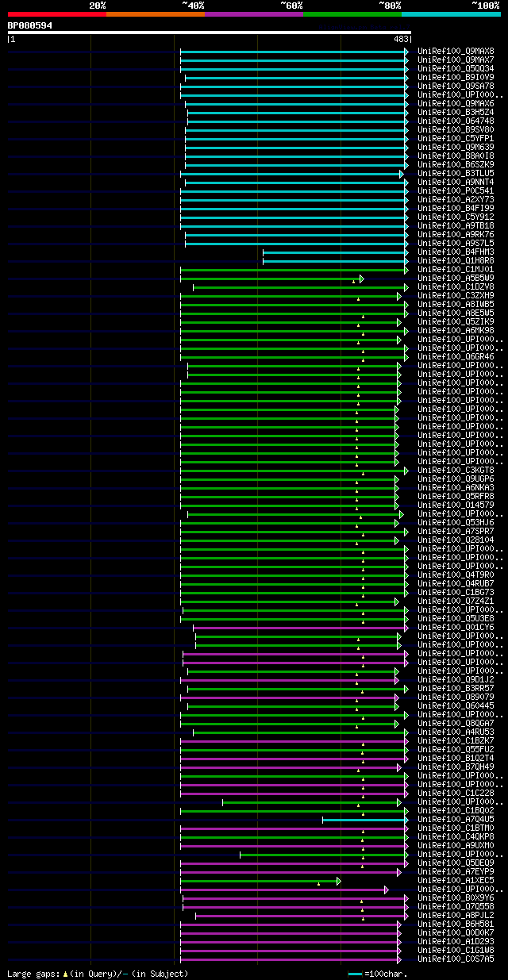Open hit UniRef100_C1C228
508x980 pixels.
tap(457, 794)
